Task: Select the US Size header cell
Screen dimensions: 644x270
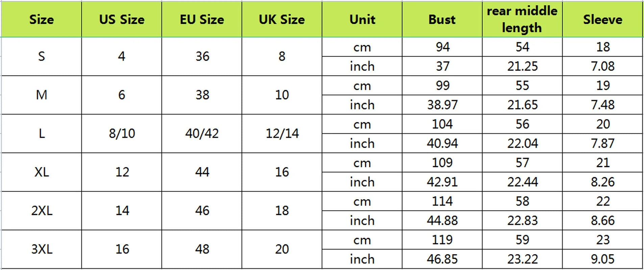Action: [122, 19]
